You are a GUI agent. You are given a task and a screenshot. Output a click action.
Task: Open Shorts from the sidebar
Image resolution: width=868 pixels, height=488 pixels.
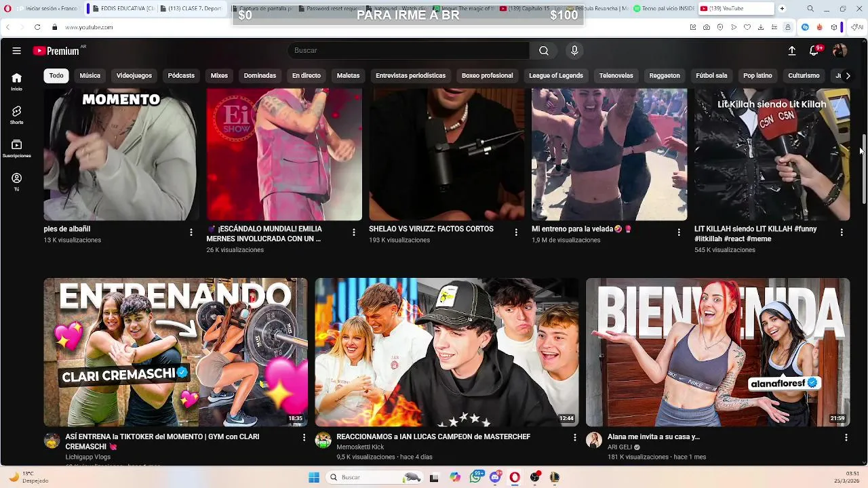[16, 115]
